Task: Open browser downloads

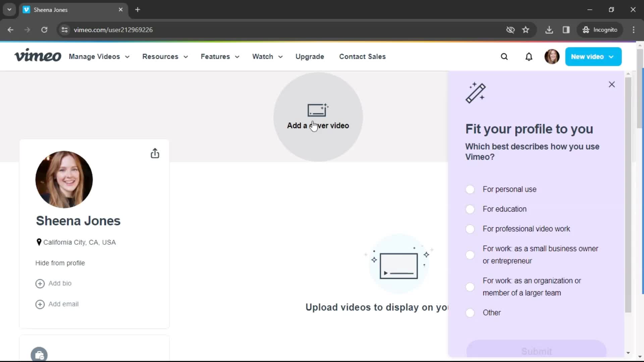Action: click(x=549, y=30)
